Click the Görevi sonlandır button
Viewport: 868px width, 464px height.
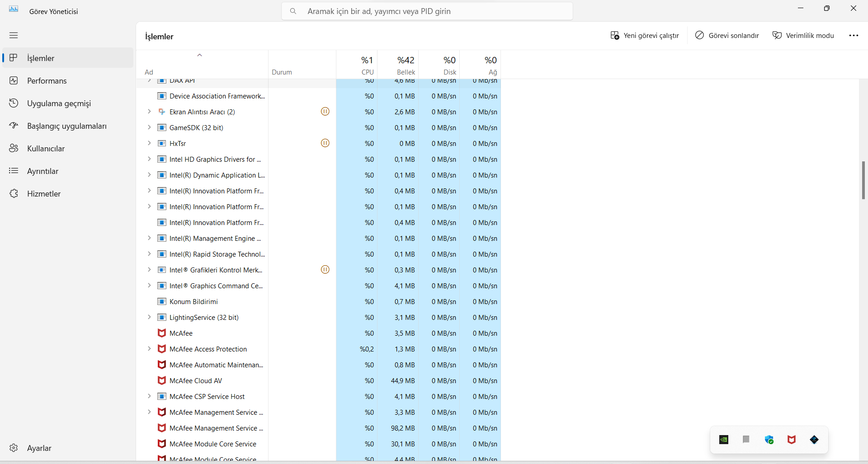[x=727, y=35]
